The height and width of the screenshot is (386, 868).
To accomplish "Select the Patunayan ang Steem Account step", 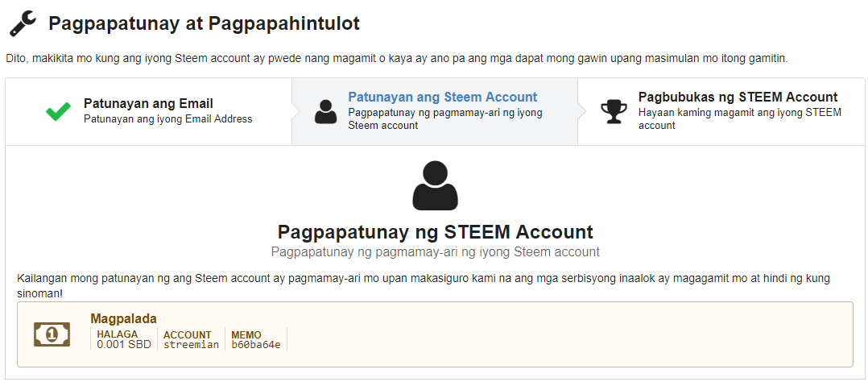I will [x=435, y=111].
